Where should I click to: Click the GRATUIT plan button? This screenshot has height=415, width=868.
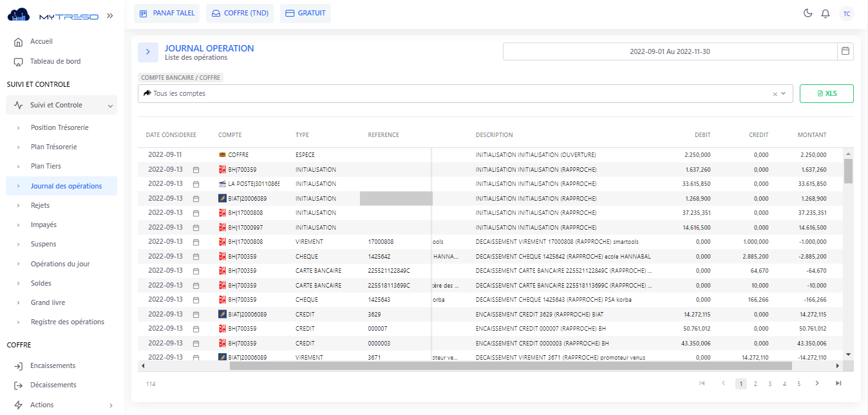305,14
